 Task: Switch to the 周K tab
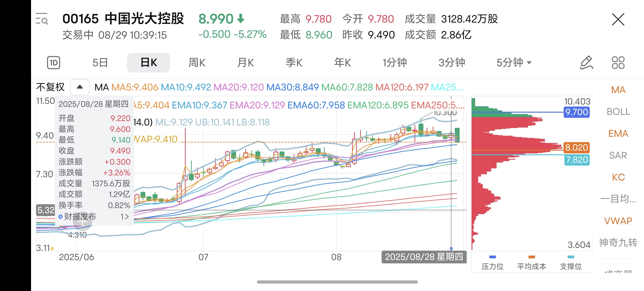point(197,63)
